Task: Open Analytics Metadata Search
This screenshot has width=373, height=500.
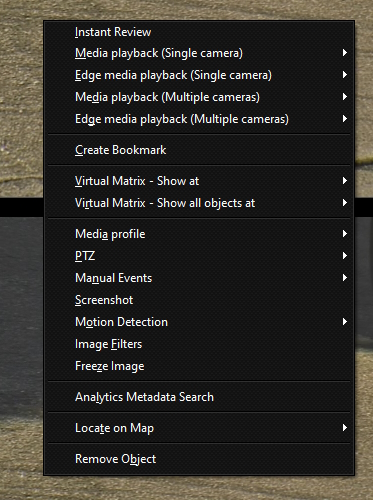Action: (199, 397)
